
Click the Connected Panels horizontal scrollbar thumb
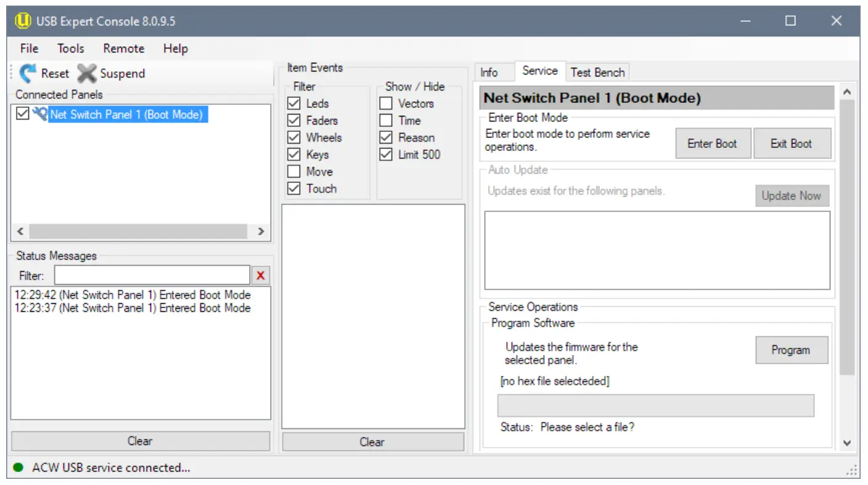pyautogui.click(x=138, y=232)
